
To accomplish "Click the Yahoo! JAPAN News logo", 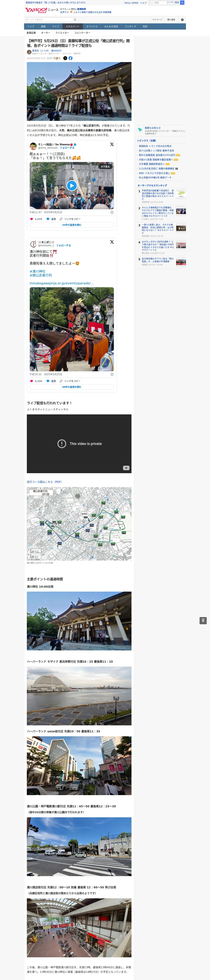I will point(42,10).
